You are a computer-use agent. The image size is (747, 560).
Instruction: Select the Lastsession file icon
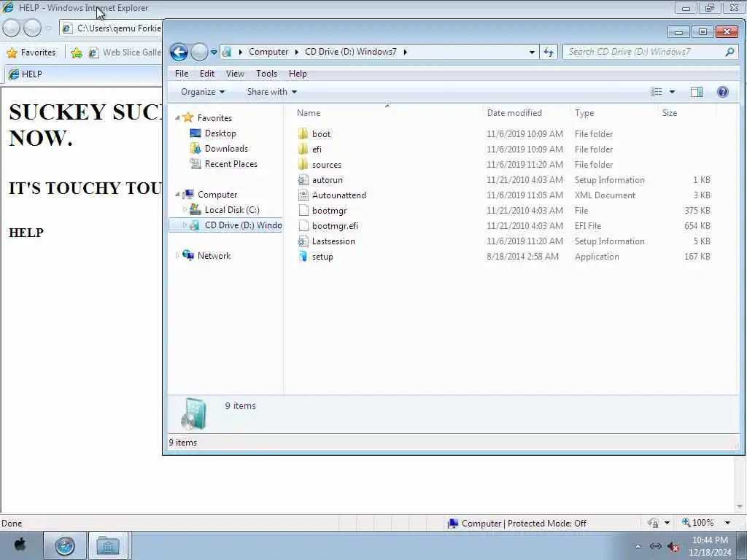coord(303,241)
